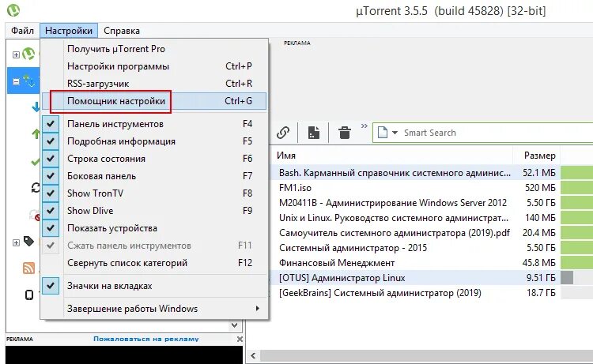Toggle Строка состояния checkmark
This screenshot has width=593, height=364.
coord(51,159)
